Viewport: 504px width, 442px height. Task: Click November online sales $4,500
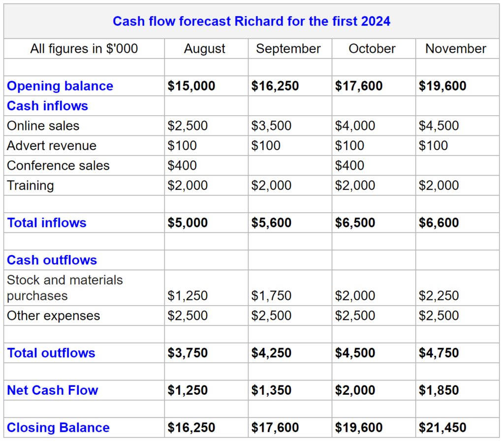(x=439, y=126)
